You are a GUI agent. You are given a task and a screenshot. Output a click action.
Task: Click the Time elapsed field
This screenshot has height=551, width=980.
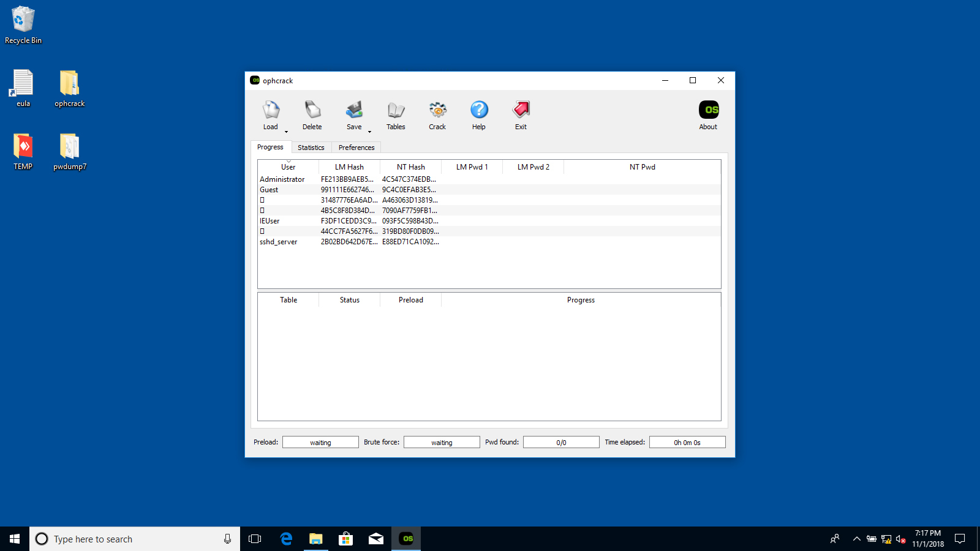pos(687,442)
